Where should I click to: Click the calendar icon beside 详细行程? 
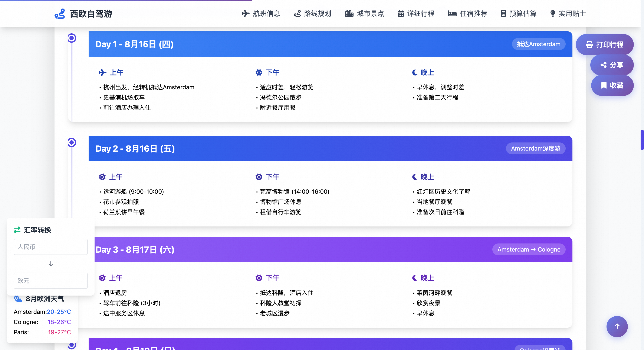(x=401, y=13)
